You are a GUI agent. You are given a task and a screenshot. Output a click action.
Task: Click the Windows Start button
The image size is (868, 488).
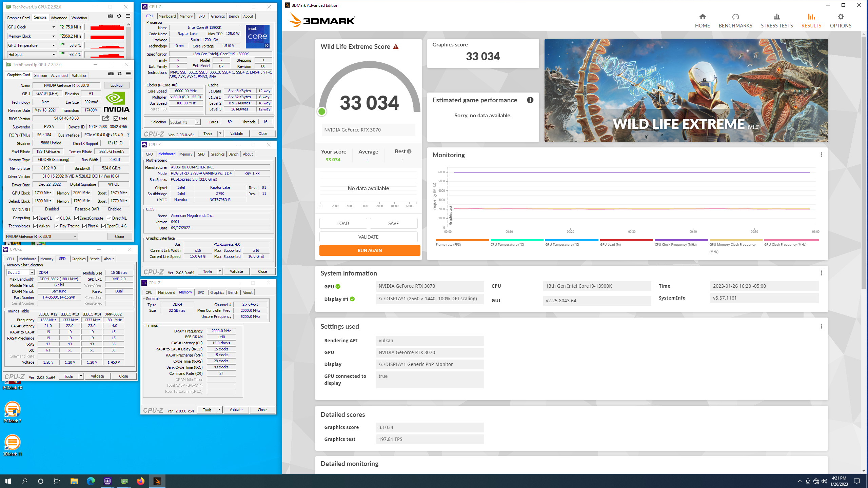tap(8, 481)
